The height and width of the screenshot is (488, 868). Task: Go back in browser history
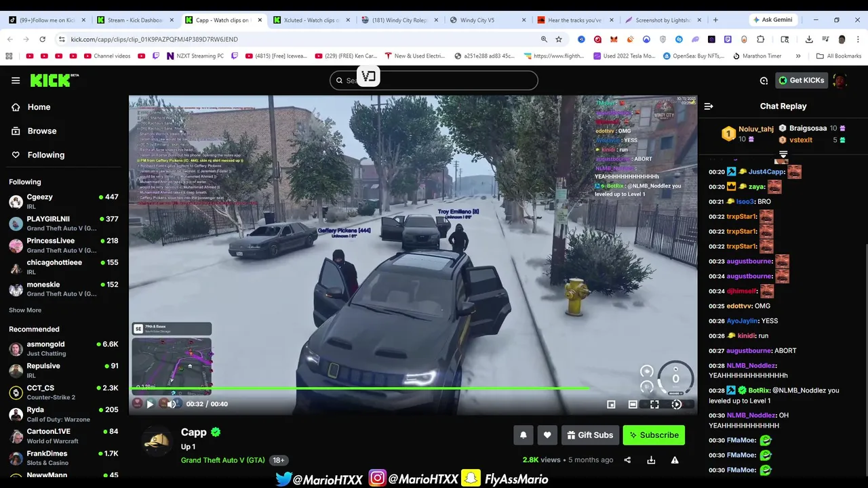[x=9, y=39]
